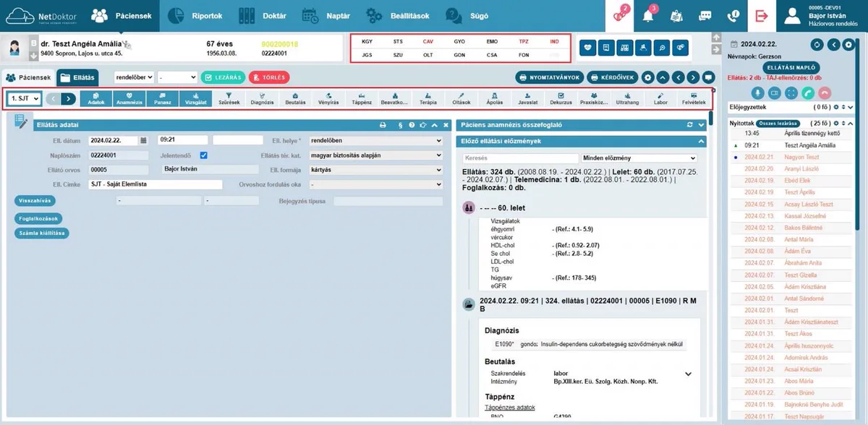The height and width of the screenshot is (425, 868).
Task: Expand the Beutalás entry chevron
Action: click(x=688, y=374)
